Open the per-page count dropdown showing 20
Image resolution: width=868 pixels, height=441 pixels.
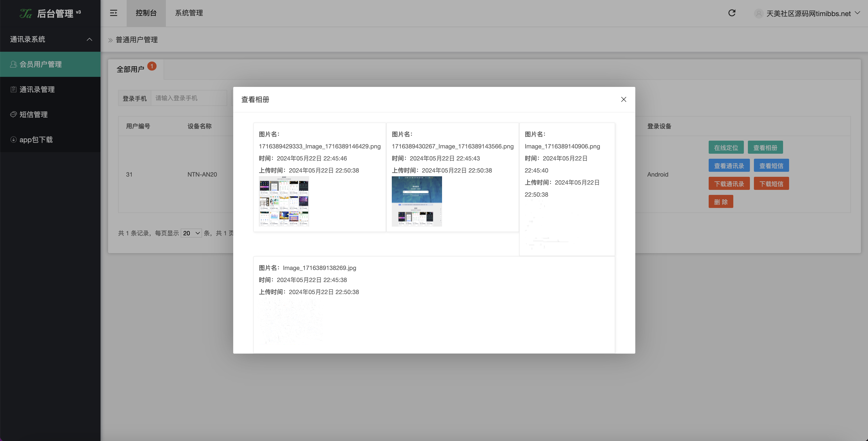pos(191,233)
